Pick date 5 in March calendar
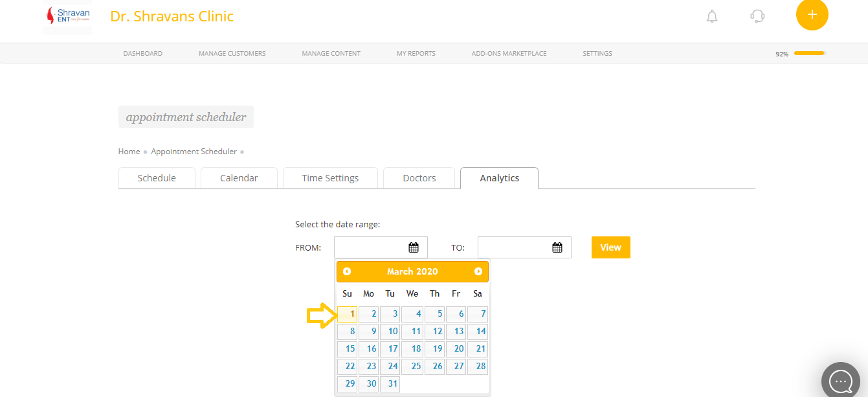 [434, 314]
